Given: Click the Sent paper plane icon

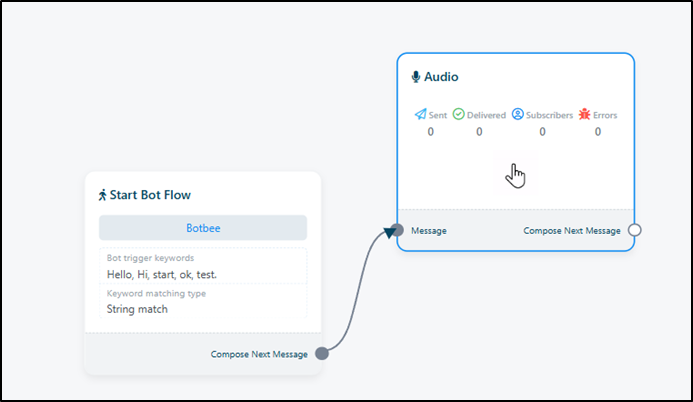Looking at the screenshot, I should click(420, 115).
